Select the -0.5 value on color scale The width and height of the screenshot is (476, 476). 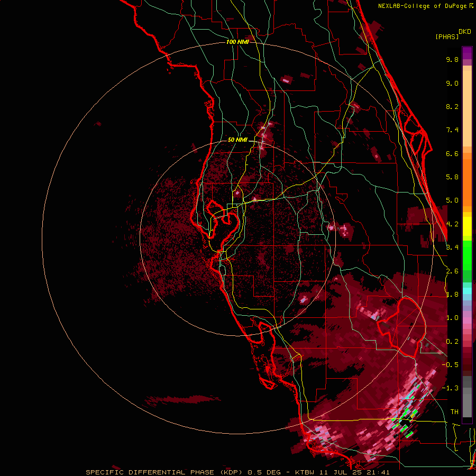[450, 365]
